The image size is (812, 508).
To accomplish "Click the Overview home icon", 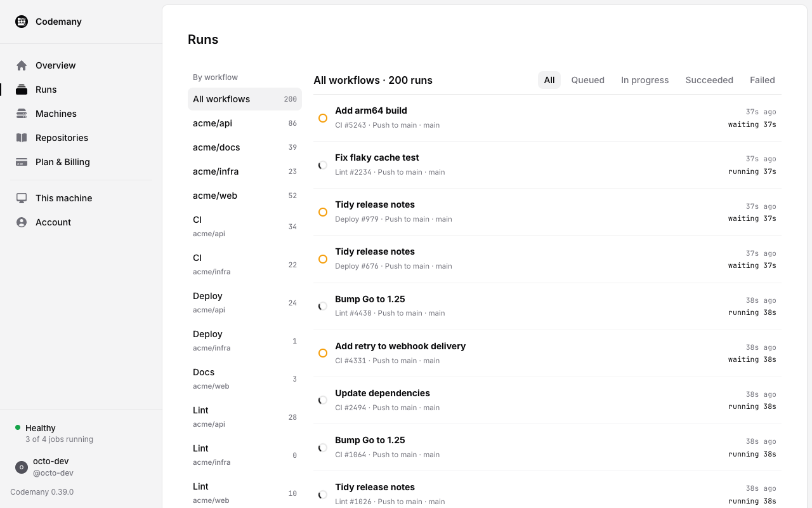I will tap(22, 65).
